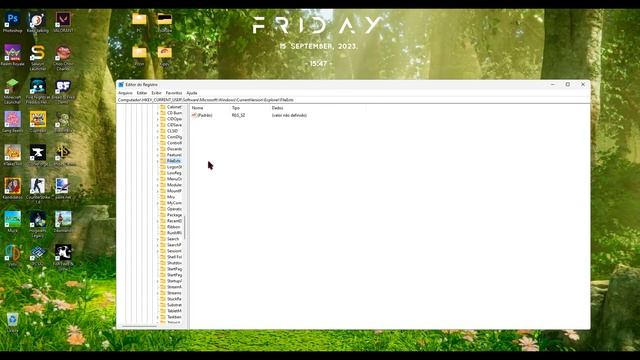Viewport: 640px width, 360px height.
Task: Open the PC folder on the desktop
Action: coord(139,21)
